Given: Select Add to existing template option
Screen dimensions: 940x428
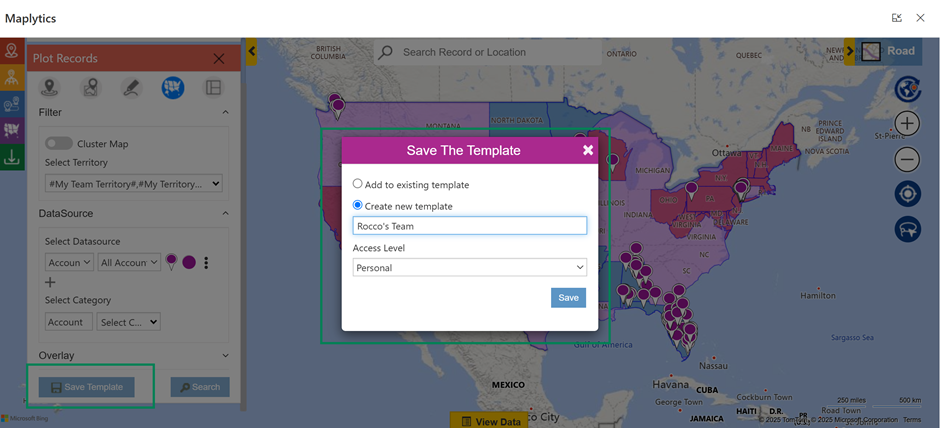Looking at the screenshot, I should click(358, 184).
